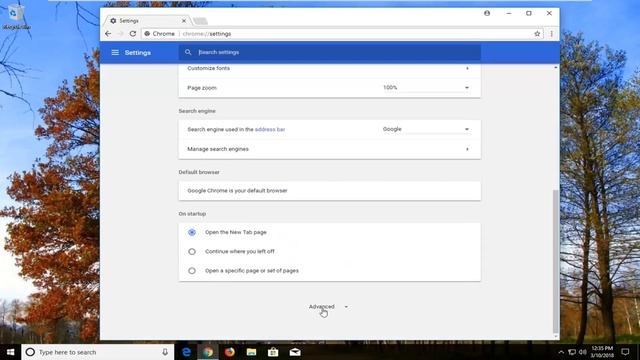
Task: Open the Action Center notifications
Action: click(x=625, y=352)
